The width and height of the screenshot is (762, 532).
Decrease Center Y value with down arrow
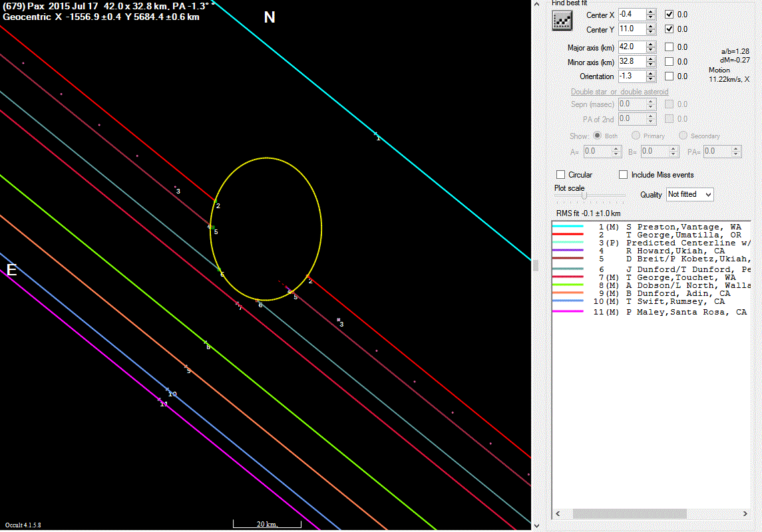coord(651,32)
